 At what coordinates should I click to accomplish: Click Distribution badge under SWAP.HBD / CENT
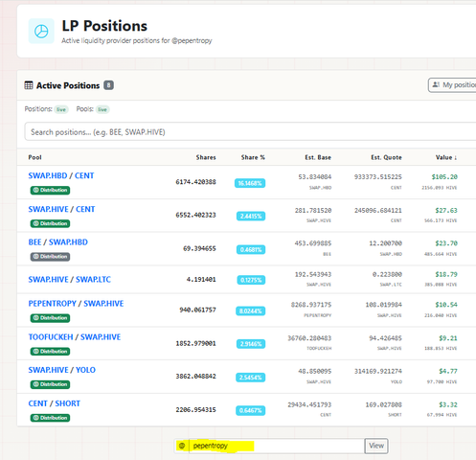[x=50, y=190]
